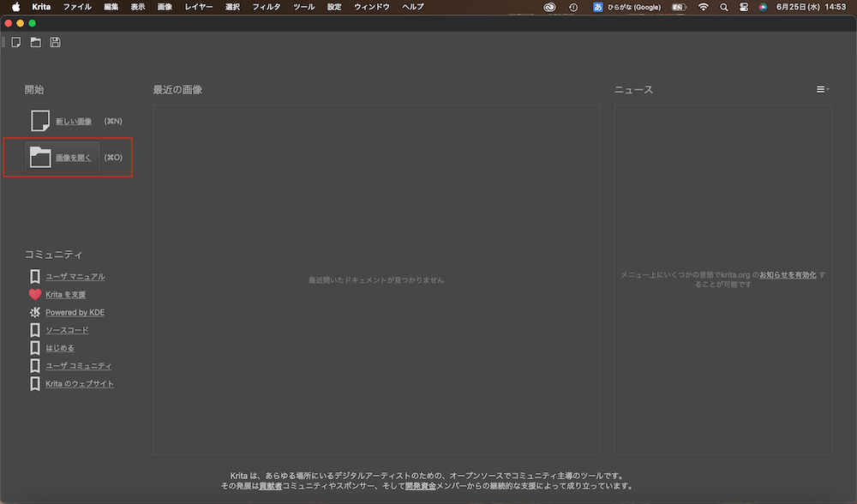
Task: Open the ヘルプ menu
Action: coord(413,7)
